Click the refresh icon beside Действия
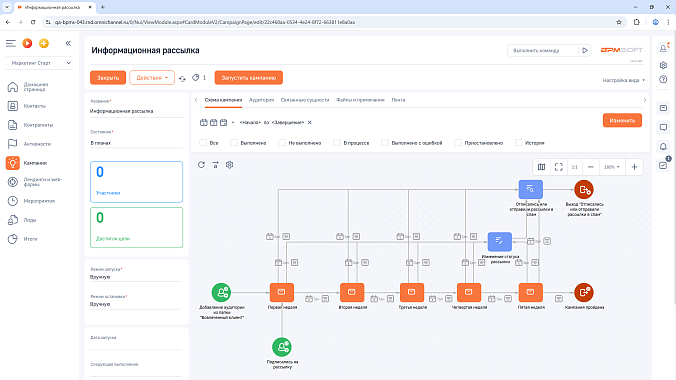This screenshot has width=676, height=380. click(182, 78)
